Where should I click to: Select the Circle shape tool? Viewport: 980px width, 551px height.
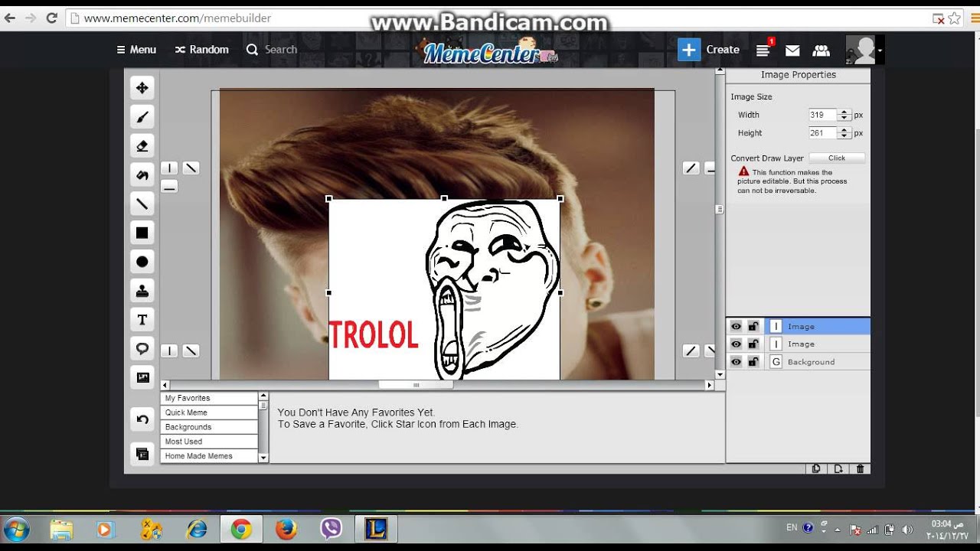pyautogui.click(x=142, y=262)
